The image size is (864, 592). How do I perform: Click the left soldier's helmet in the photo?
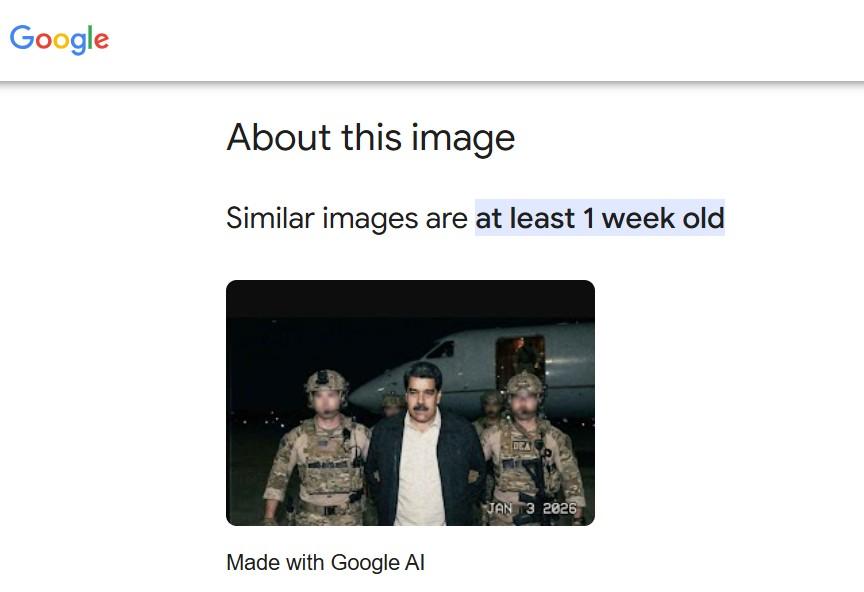point(325,383)
